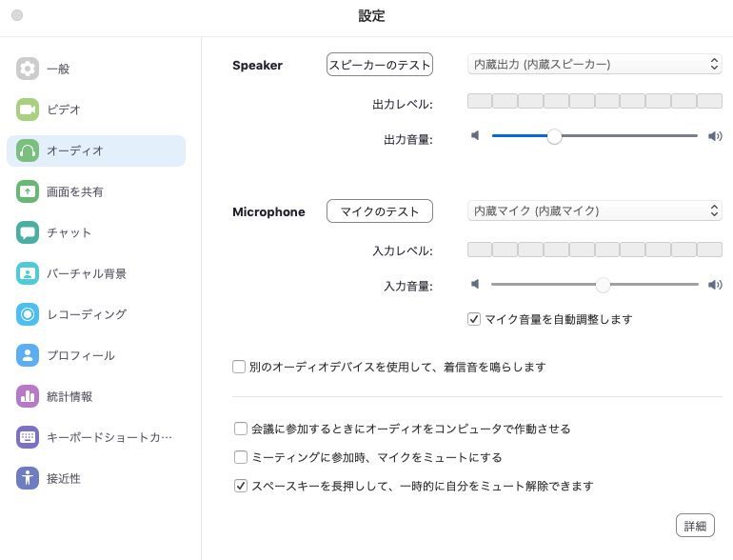Open 画面を共有 screen share icon
Viewport: 733px width, 560px height.
(x=28, y=191)
